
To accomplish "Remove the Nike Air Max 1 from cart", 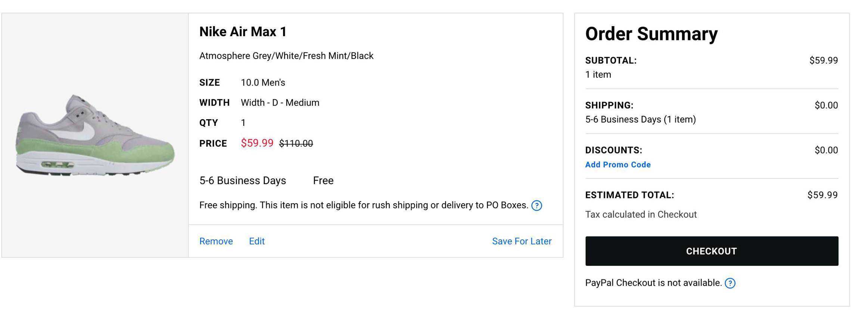I will [216, 241].
